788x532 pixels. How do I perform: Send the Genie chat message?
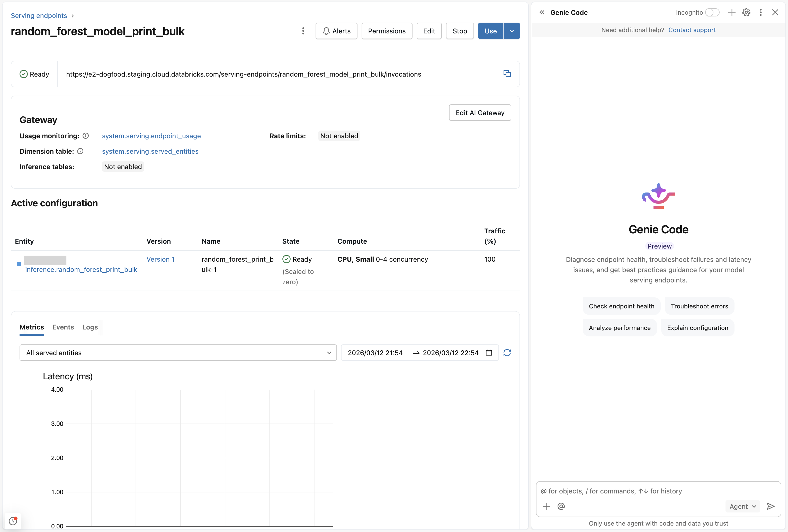770,506
